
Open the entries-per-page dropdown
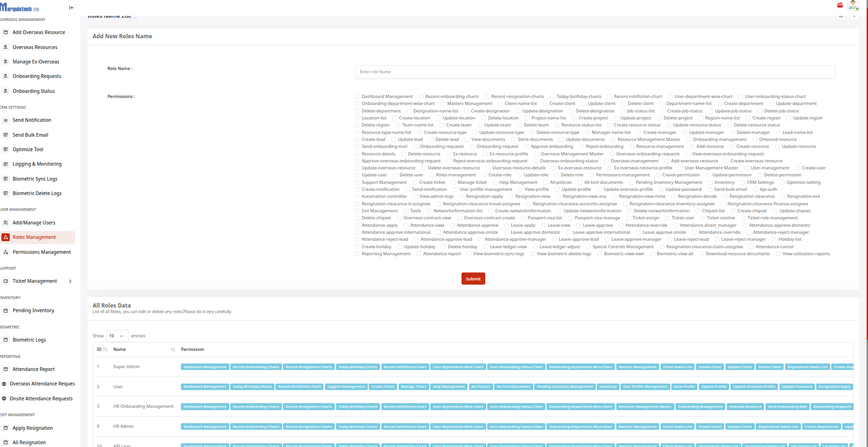coord(117,336)
